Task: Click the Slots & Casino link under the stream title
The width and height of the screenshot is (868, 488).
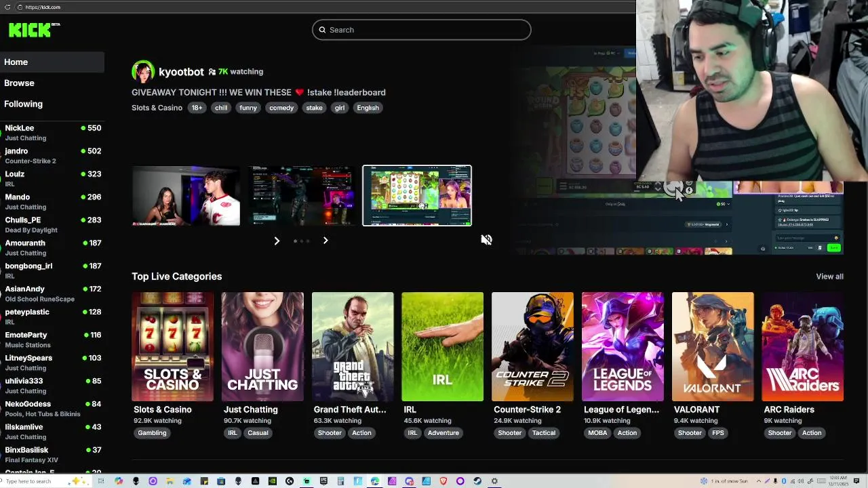Action: pos(157,108)
